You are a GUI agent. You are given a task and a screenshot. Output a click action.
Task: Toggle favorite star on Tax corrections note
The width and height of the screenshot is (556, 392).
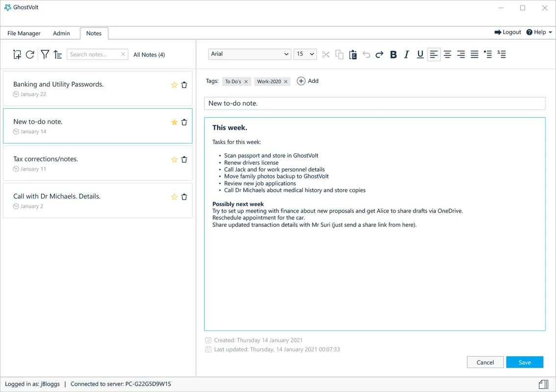pos(174,160)
